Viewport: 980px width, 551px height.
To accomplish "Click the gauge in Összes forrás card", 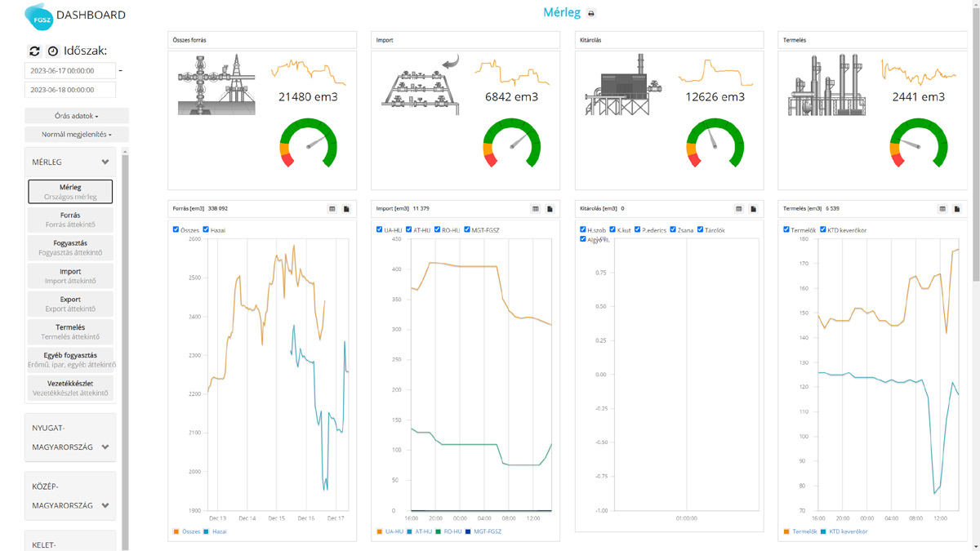I will 308,143.
